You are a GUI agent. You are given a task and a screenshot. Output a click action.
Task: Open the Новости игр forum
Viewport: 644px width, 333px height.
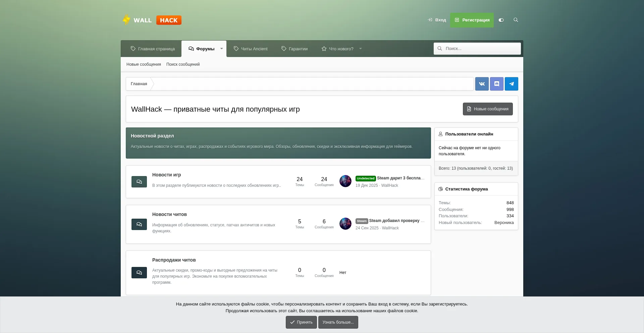(166, 175)
